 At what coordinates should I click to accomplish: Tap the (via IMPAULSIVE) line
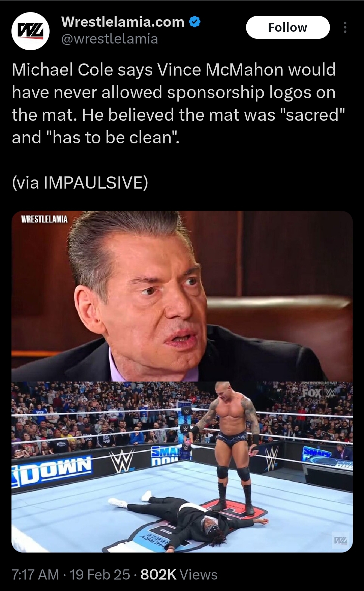pos(80,183)
